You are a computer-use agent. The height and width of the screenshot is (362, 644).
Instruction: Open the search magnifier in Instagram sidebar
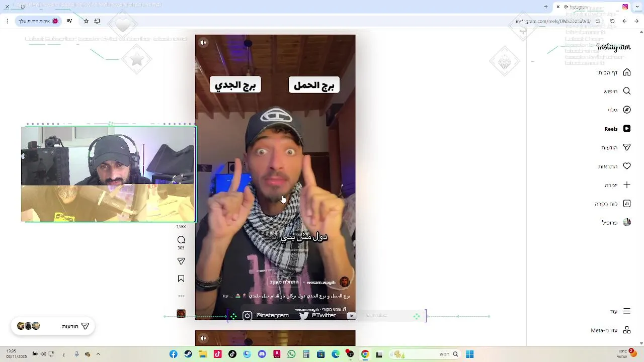[627, 91]
